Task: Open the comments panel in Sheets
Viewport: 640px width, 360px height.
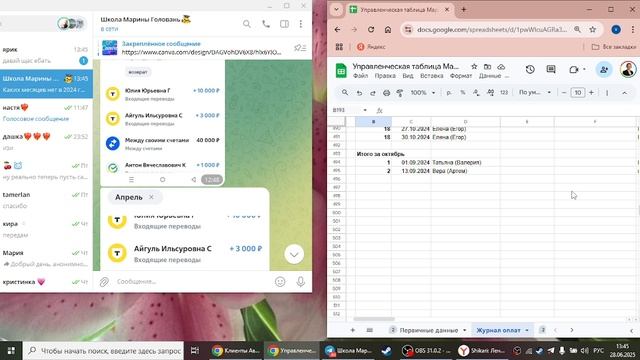Action: click(x=551, y=69)
